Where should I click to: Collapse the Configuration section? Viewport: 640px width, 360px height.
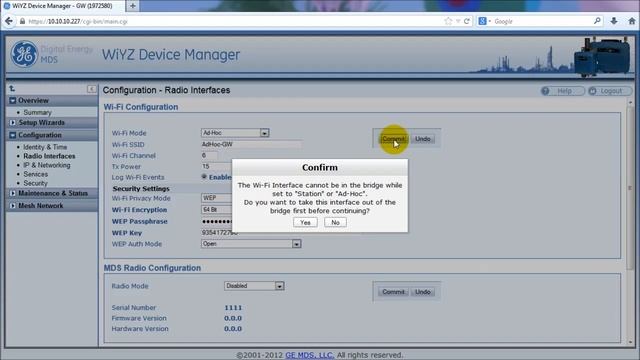coord(13,135)
